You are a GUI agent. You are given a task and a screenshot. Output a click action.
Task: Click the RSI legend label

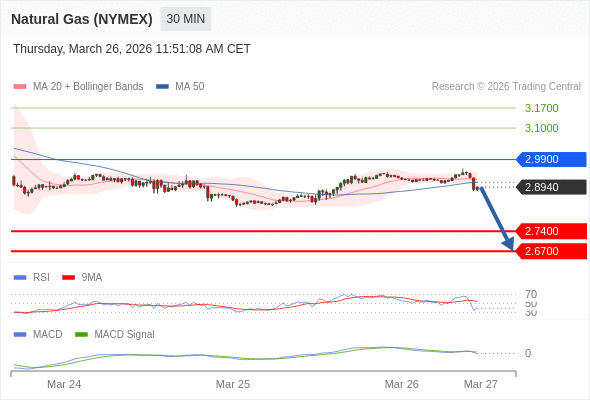click(41, 277)
